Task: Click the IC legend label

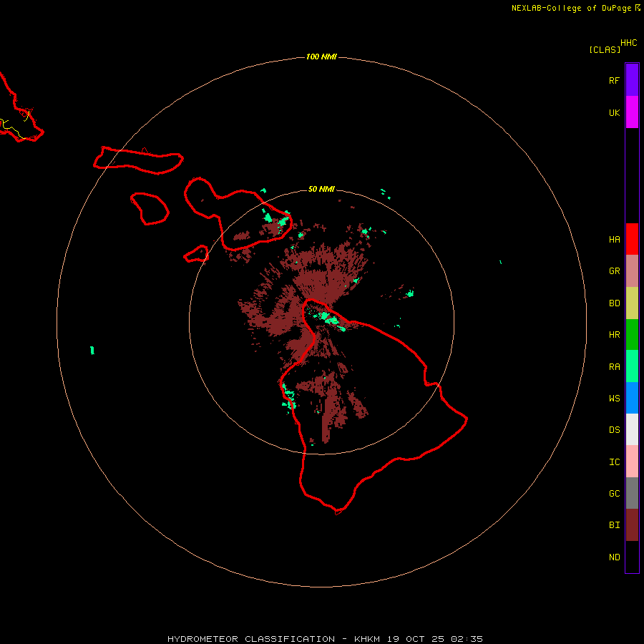Action: [614, 462]
